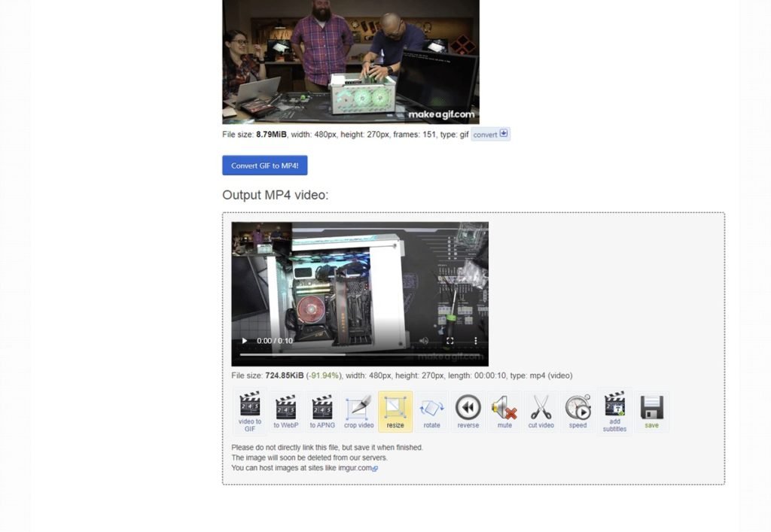Open the imgur.com link
The height and width of the screenshot is (532, 771).
click(358, 467)
